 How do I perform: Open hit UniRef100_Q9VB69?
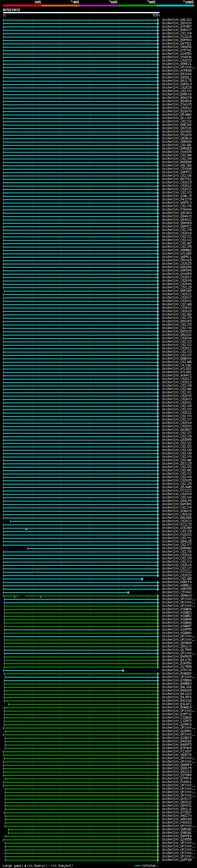(x=176, y=643)
